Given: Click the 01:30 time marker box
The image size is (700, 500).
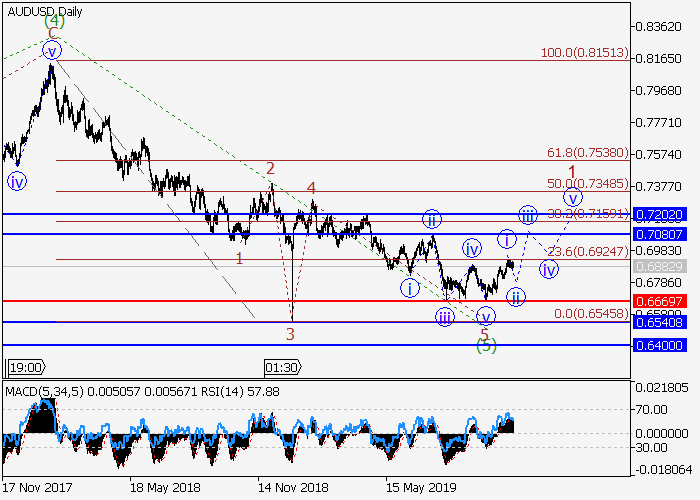Looking at the screenshot, I should click(280, 367).
